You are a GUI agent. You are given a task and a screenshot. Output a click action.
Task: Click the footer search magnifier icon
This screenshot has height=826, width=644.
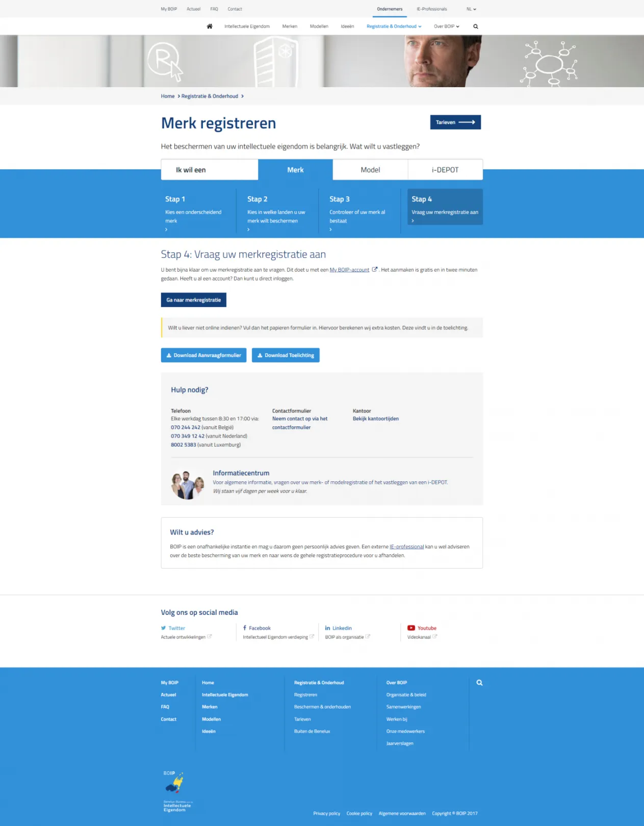(479, 683)
